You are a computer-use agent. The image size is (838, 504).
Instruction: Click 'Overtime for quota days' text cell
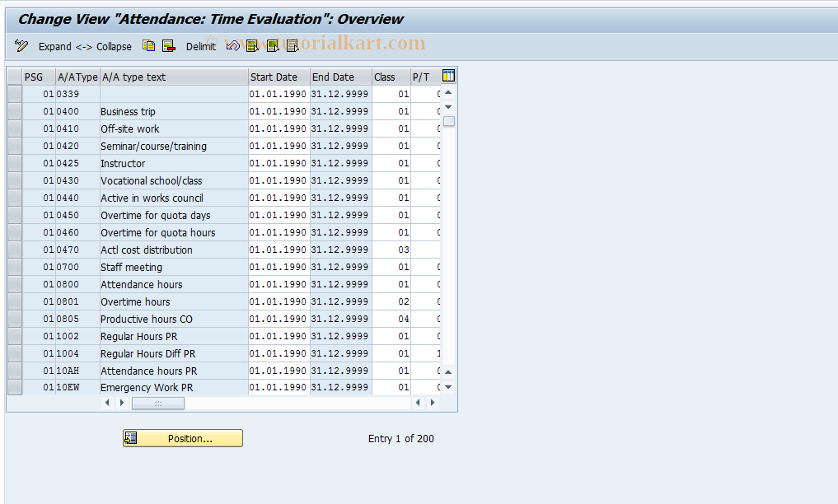[174, 215]
